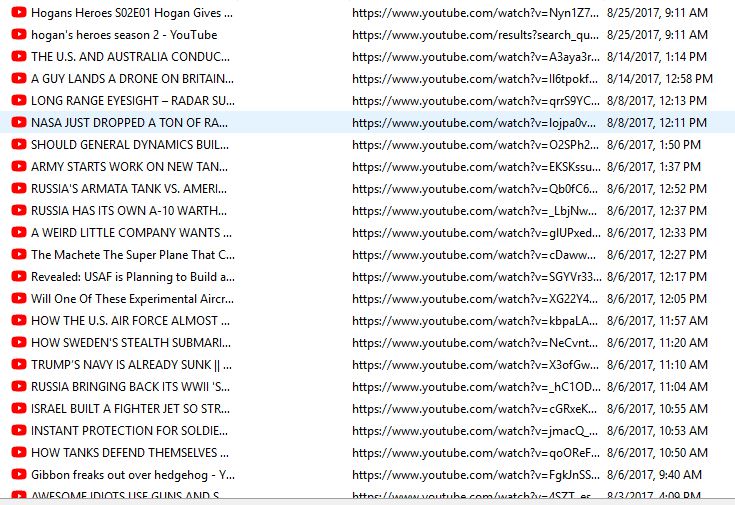The image size is (735, 505).
Task: Click the date 8/6/2017, 9:40 AM
Action: [654, 475]
